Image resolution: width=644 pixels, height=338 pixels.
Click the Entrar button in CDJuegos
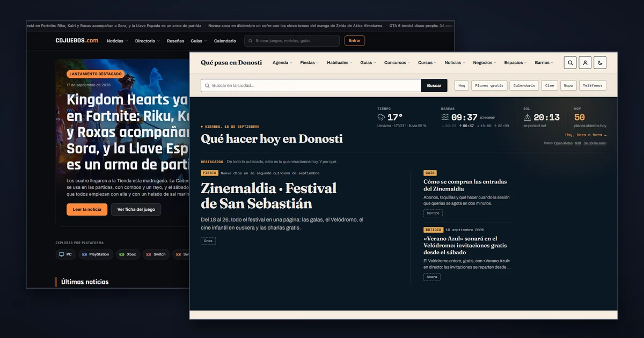tap(355, 41)
